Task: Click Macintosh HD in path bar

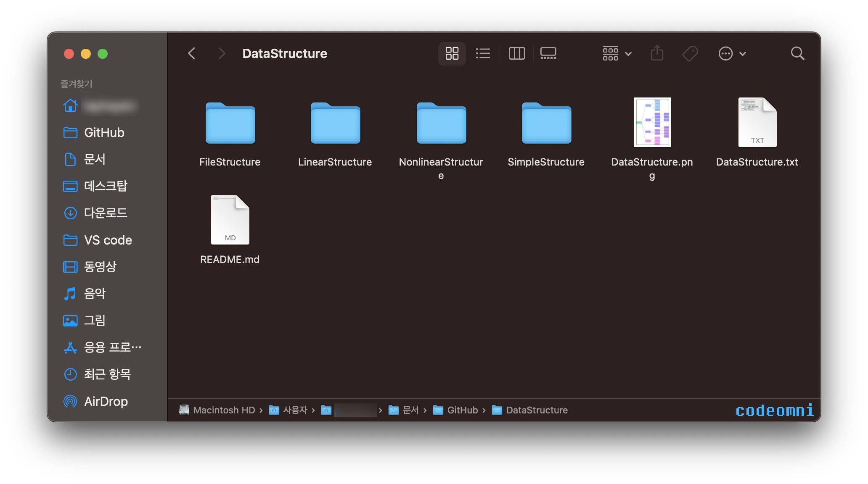Action: 223,410
